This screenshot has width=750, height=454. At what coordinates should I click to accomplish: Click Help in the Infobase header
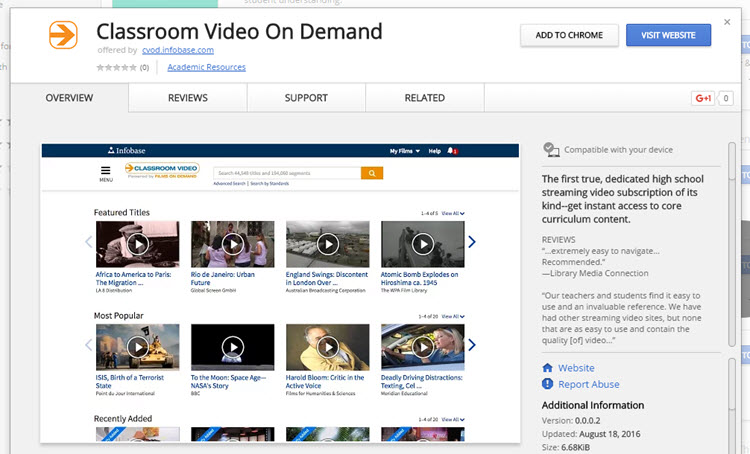(x=434, y=151)
